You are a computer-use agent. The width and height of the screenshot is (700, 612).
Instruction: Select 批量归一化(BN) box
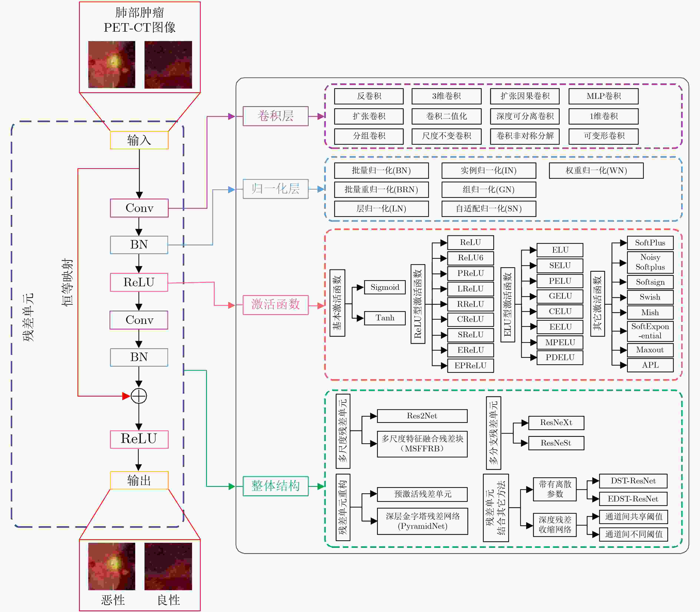(381, 170)
